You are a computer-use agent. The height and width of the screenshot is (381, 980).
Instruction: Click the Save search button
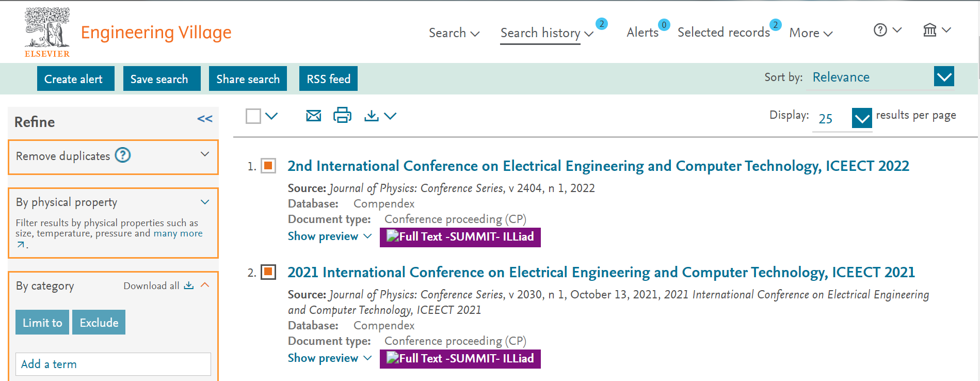point(162,78)
